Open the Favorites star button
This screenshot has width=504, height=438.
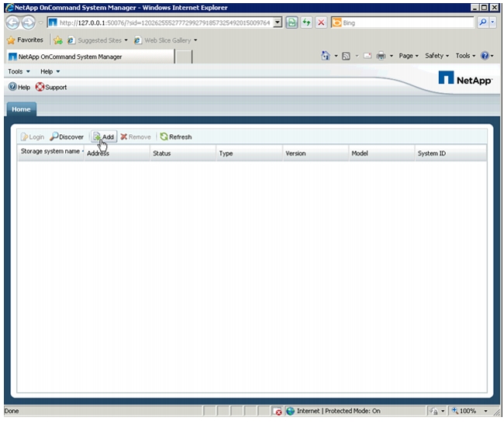pos(25,40)
